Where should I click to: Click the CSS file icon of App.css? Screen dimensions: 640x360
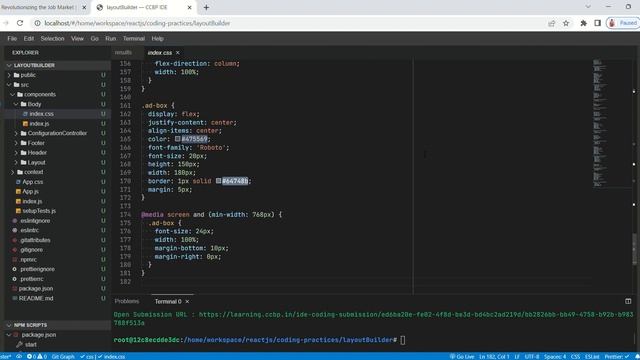coord(18,182)
